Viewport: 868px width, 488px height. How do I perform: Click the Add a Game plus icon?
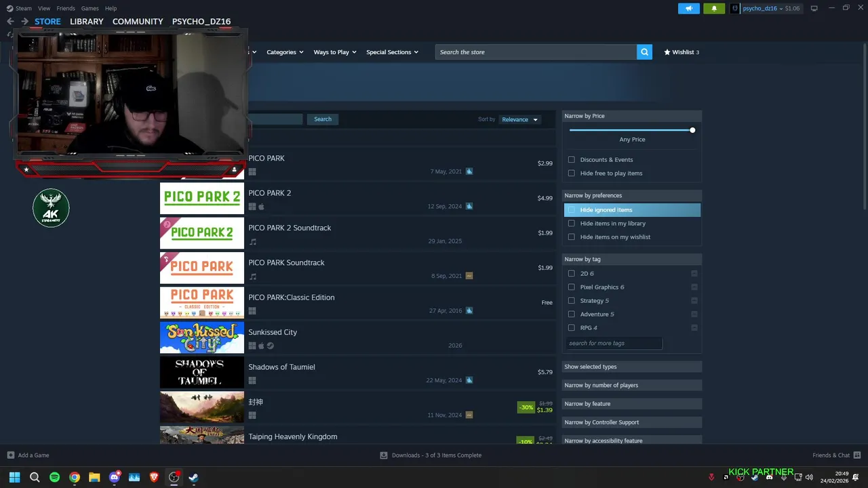pyautogui.click(x=10, y=455)
